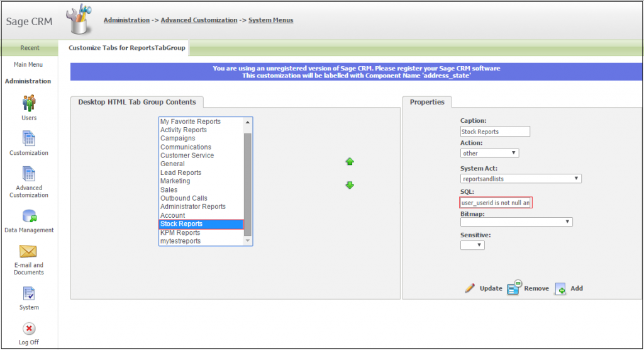Select the Administration menu item
This screenshot has width=644, height=350.
(28, 81)
